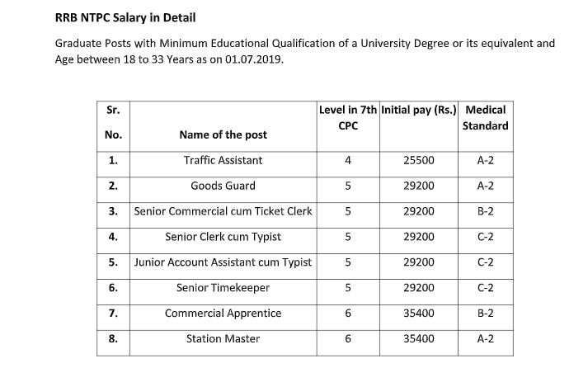Select 'Senior Commercial cum Ticket Clerk' cell

[x=223, y=211]
